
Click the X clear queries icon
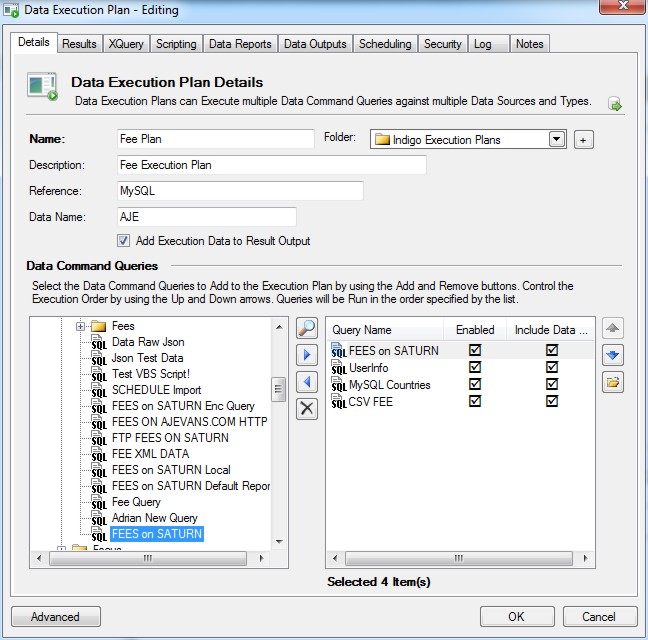point(308,407)
